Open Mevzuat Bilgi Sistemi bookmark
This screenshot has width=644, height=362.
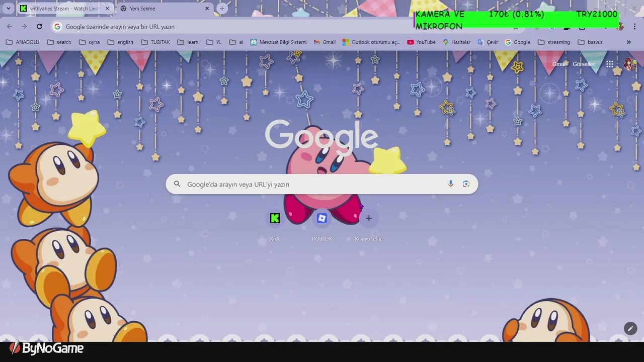[278, 42]
